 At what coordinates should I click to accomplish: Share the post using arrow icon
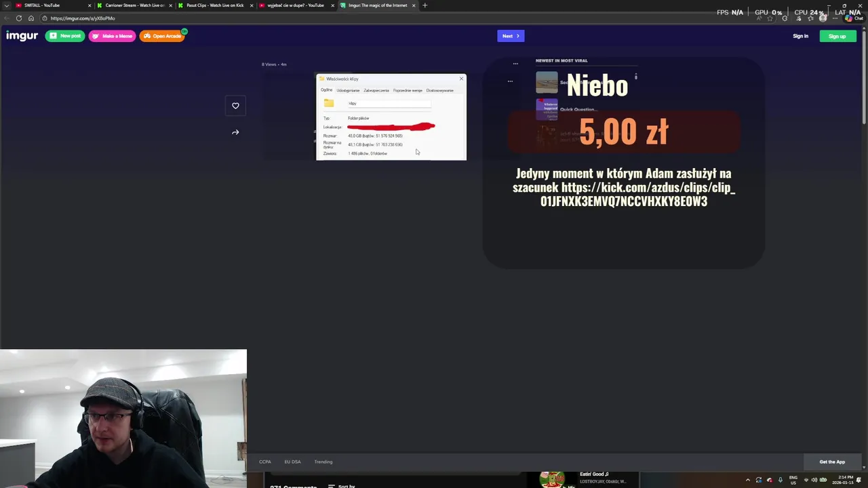(235, 132)
